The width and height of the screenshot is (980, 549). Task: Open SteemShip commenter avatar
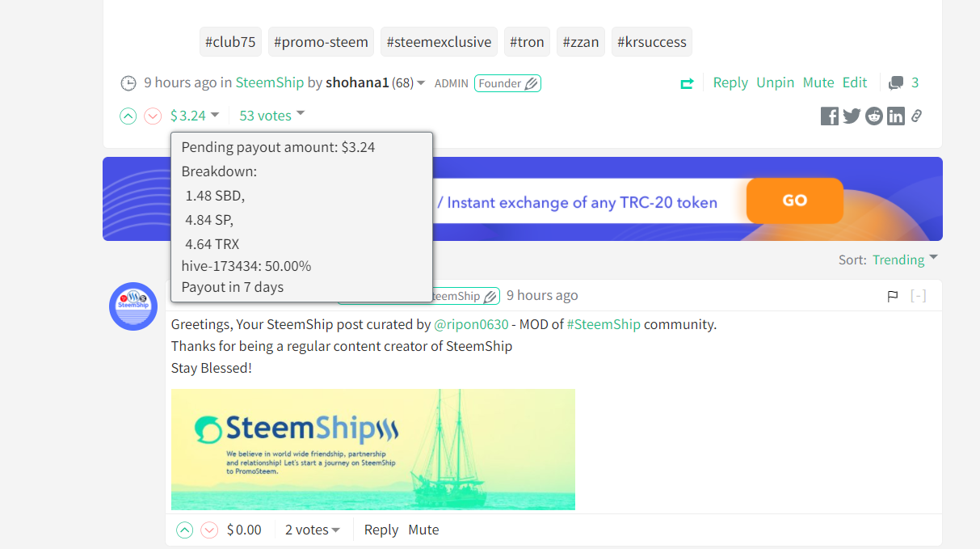point(133,306)
